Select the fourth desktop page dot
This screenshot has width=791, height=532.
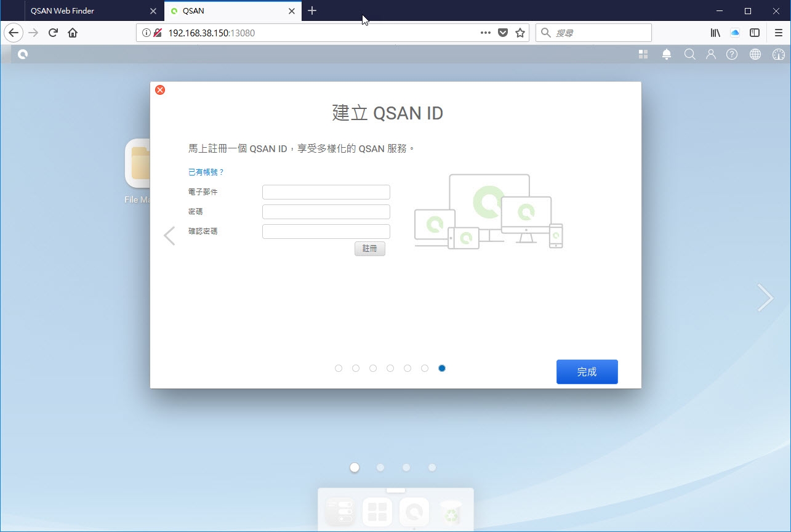[x=432, y=467]
